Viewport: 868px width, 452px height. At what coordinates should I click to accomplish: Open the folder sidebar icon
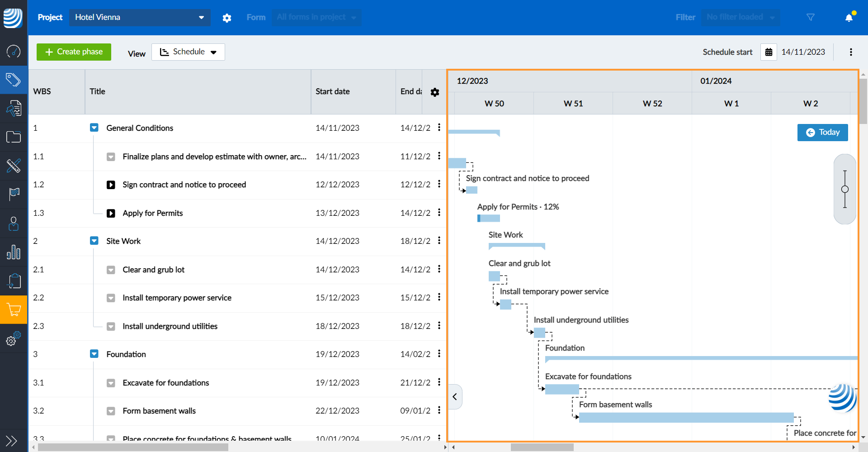(14, 137)
